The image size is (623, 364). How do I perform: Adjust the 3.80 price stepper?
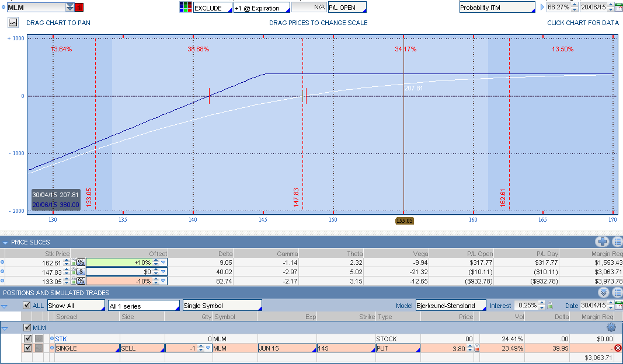click(470, 348)
